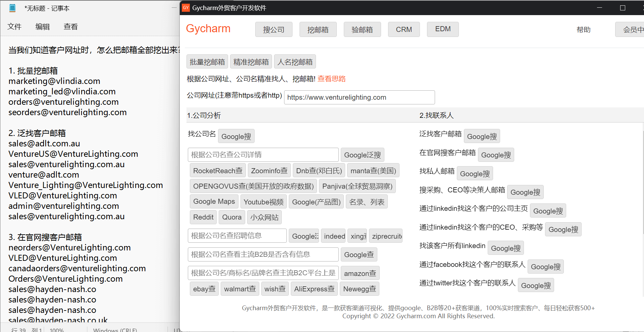Click OPENGOVUS查 government data button
Screen dimensions: 644x332
coord(254,186)
